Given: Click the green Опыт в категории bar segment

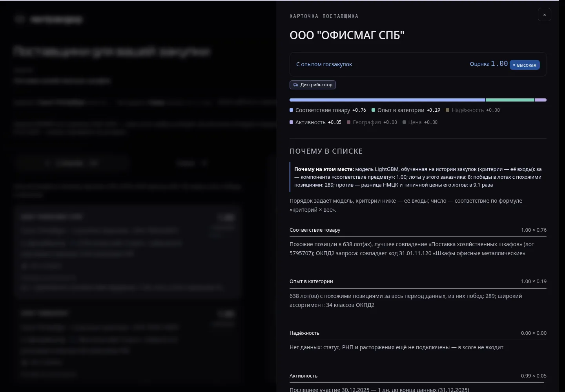Looking at the screenshot, I should coord(510,100).
